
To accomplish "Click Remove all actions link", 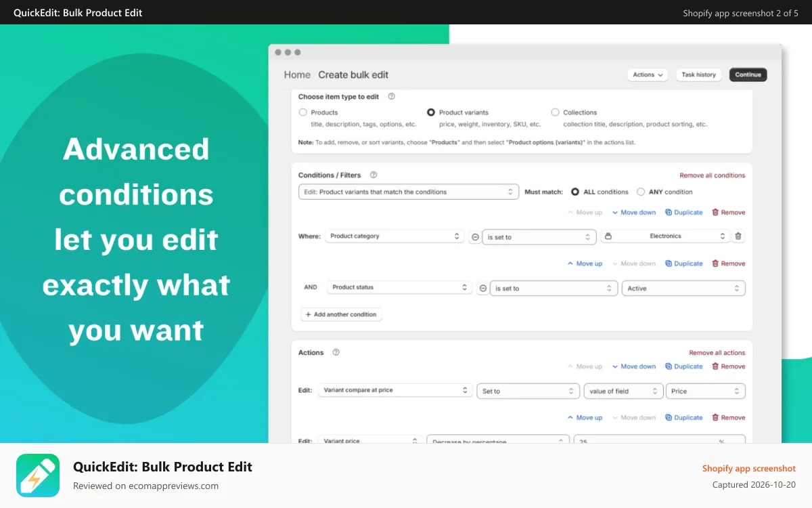I will point(717,353).
